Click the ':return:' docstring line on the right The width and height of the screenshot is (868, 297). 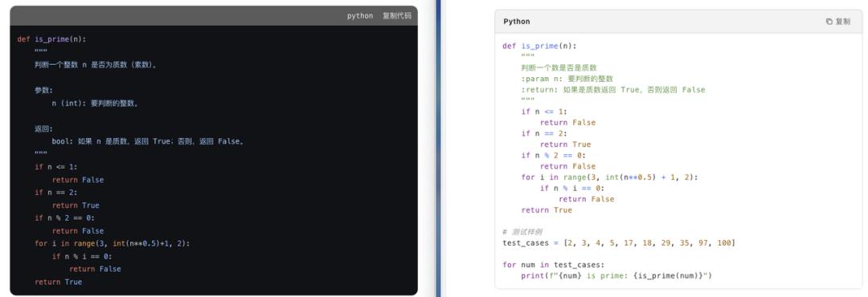pos(612,90)
